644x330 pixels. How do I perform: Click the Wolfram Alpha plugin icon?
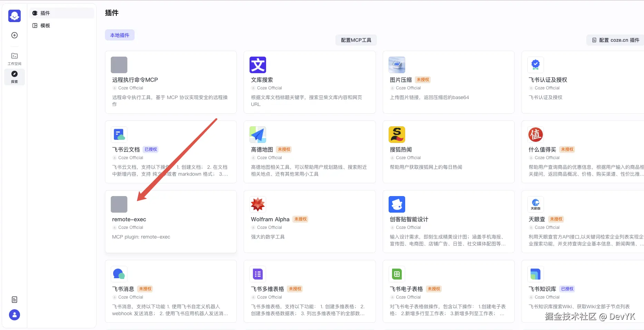tap(258, 204)
